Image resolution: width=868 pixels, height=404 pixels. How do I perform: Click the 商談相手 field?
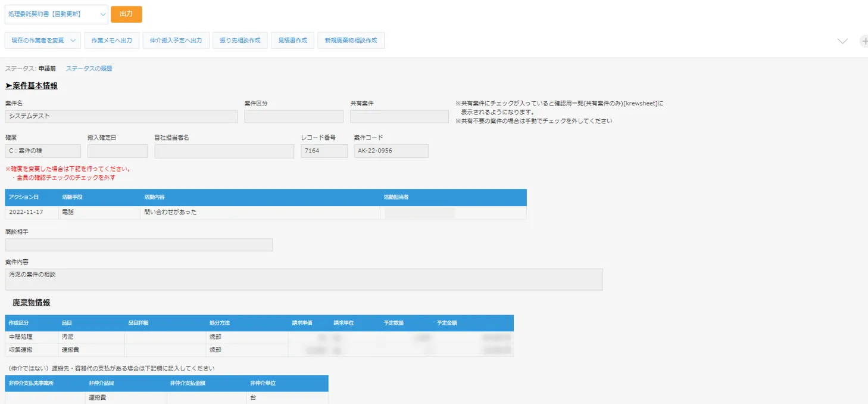pos(139,245)
